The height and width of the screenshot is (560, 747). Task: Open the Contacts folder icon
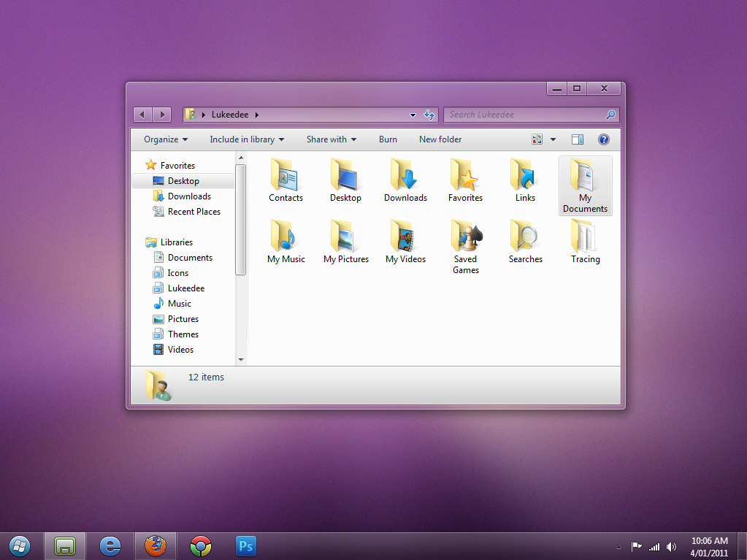(286, 176)
